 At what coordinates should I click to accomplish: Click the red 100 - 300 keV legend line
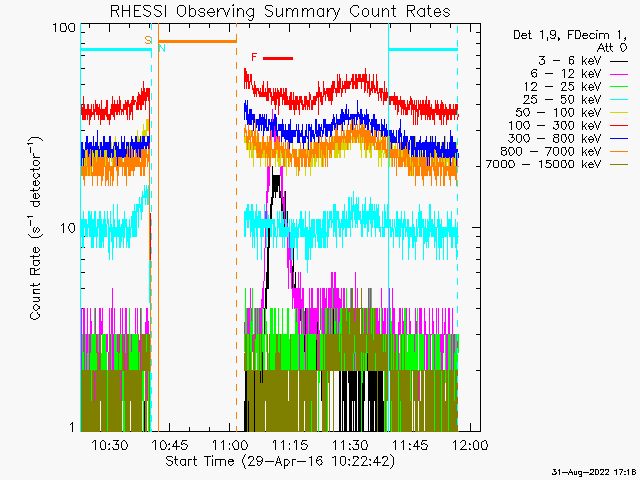[619, 127]
